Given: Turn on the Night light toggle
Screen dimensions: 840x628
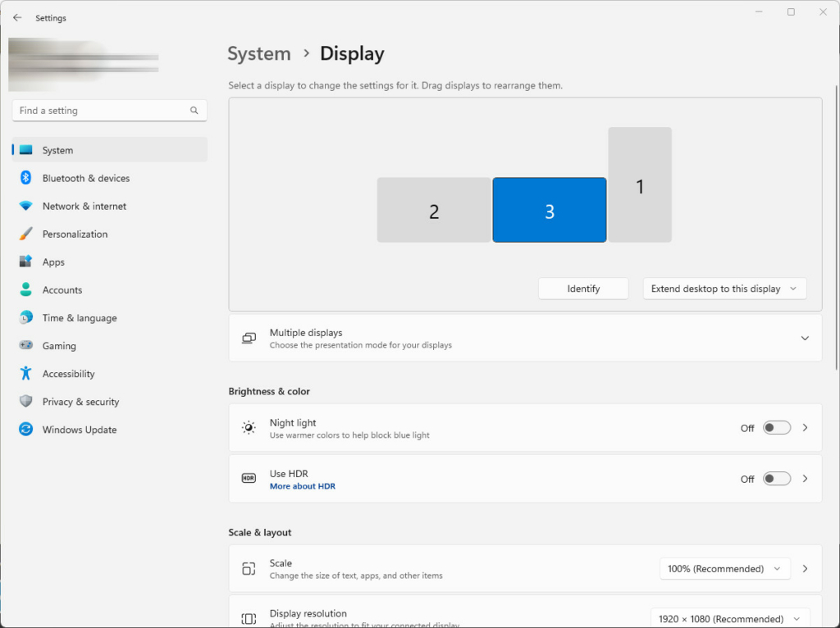Looking at the screenshot, I should 776,428.
